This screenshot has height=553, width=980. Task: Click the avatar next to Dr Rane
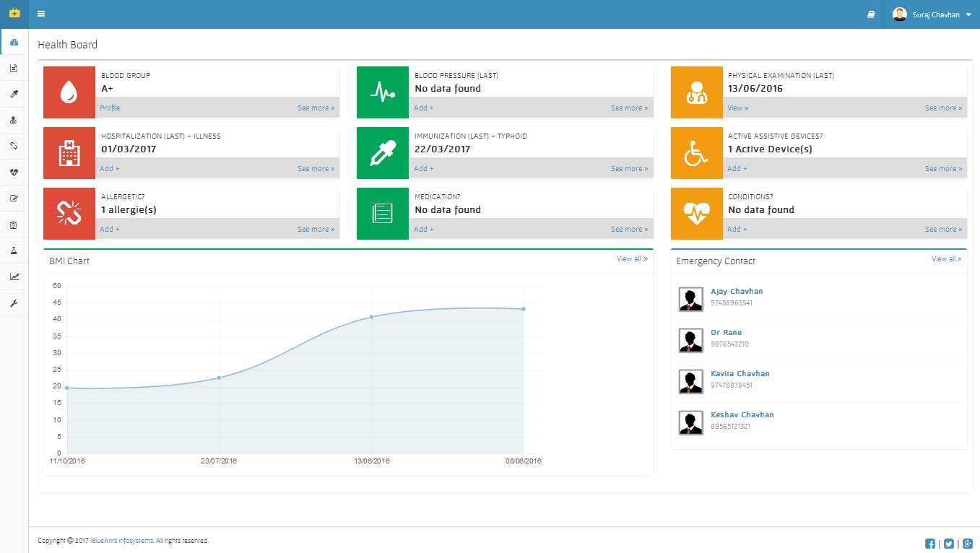pos(691,340)
